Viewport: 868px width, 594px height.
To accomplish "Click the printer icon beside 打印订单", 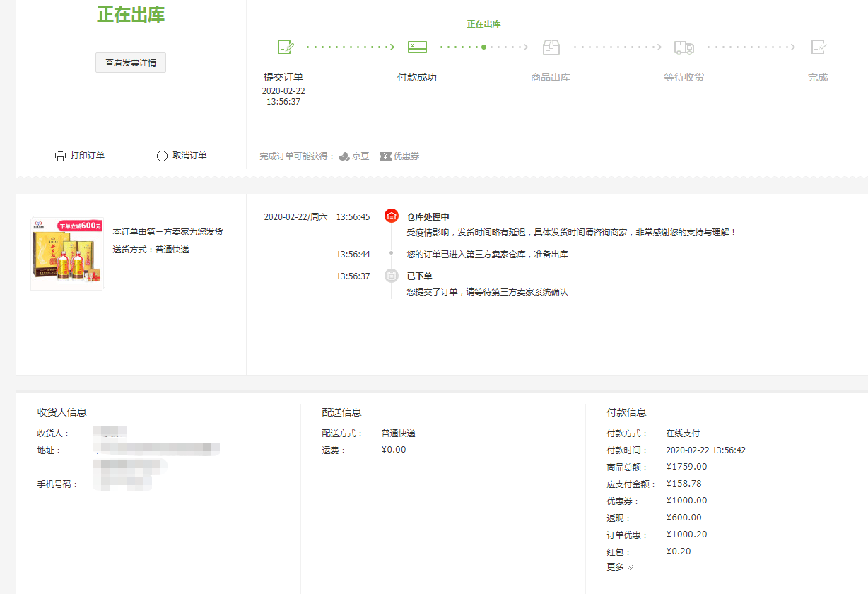I will (61, 156).
